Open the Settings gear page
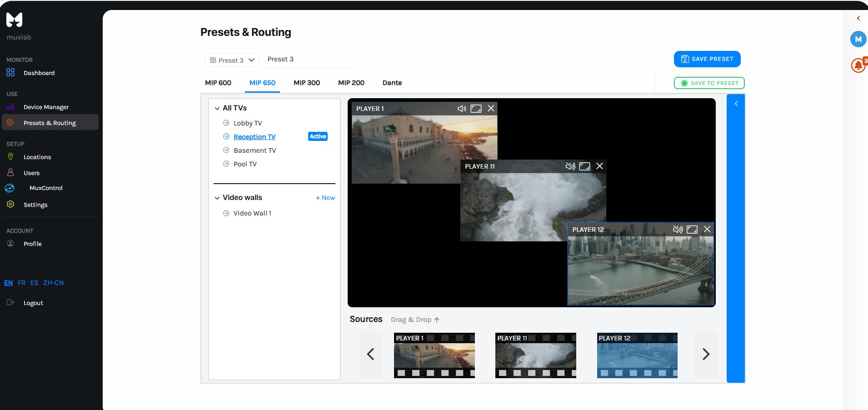868x410 pixels. pos(35,205)
